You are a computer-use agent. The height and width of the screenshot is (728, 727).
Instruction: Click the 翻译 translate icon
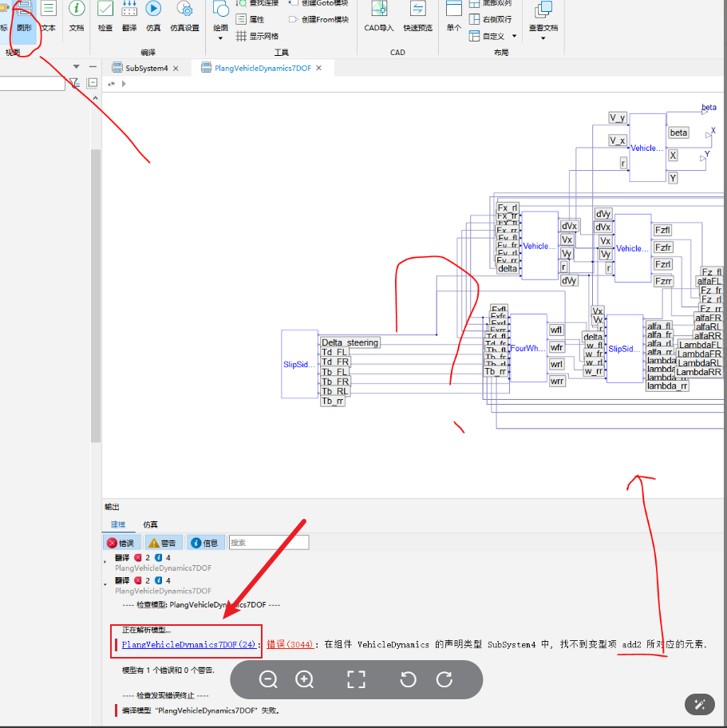[x=129, y=15]
